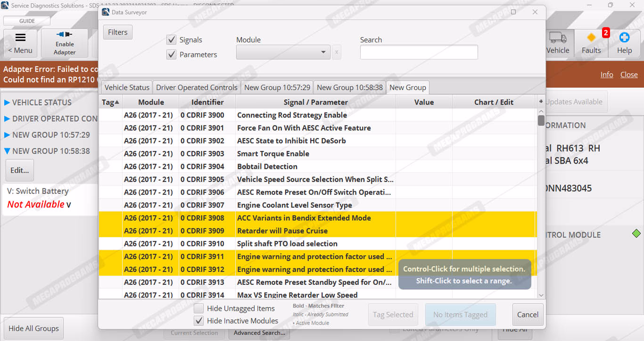The height and width of the screenshot is (341, 644).
Task: Click the Search input field
Action: point(419,52)
